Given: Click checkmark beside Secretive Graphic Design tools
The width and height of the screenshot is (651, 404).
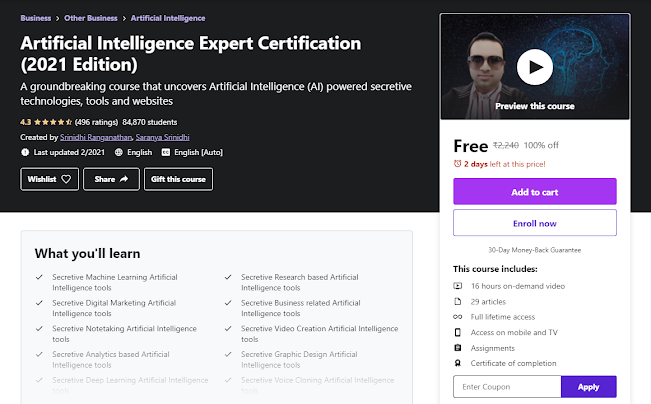Looking at the screenshot, I should pos(228,354).
